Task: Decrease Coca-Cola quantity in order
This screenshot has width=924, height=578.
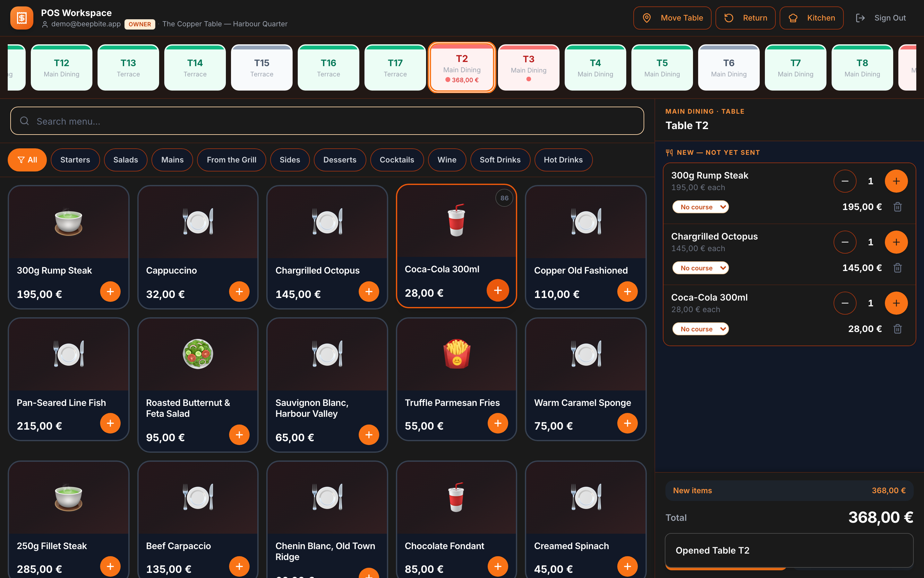Action: point(845,303)
